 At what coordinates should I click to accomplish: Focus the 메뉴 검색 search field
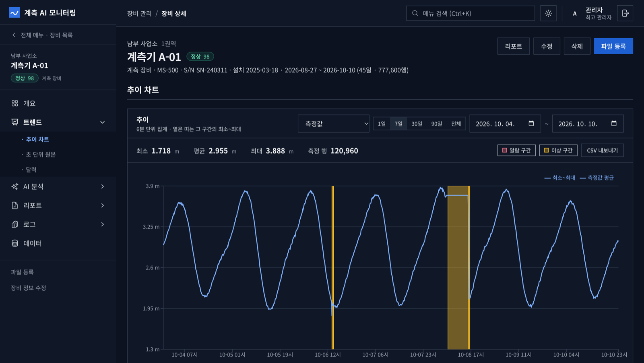471,13
